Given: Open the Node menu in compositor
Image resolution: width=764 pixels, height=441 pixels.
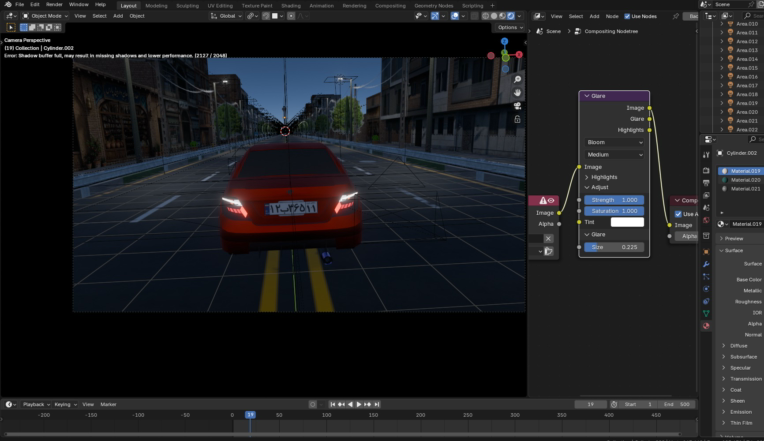Looking at the screenshot, I should pyautogui.click(x=612, y=16).
